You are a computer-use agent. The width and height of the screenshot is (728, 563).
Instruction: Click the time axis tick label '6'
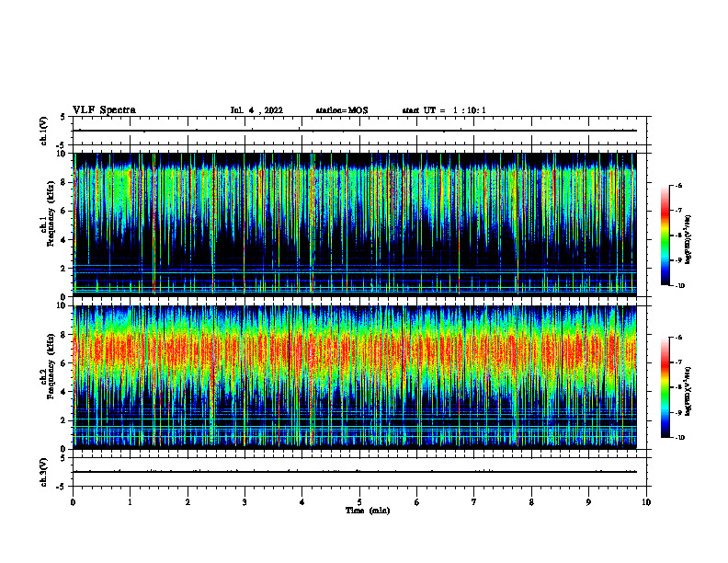tap(416, 502)
